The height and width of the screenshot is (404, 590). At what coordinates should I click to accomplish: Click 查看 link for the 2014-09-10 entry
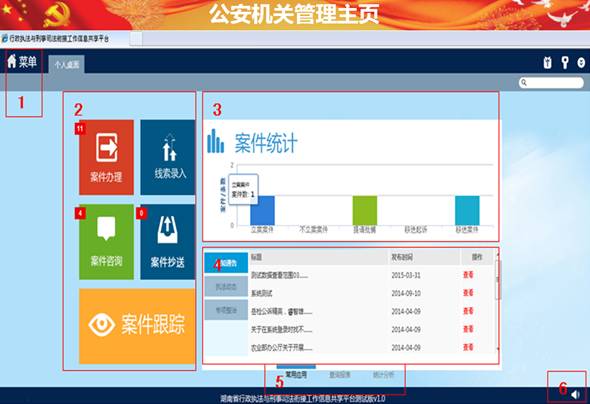pyautogui.click(x=468, y=293)
